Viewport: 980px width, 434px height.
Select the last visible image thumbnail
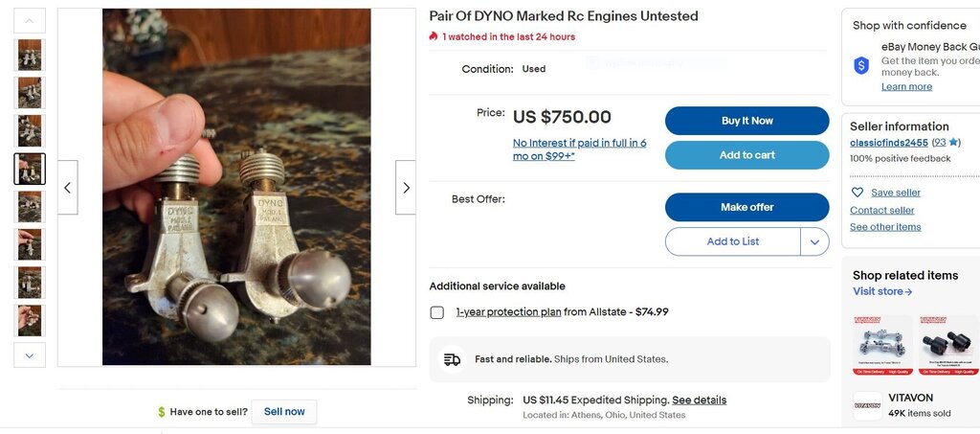tap(30, 320)
